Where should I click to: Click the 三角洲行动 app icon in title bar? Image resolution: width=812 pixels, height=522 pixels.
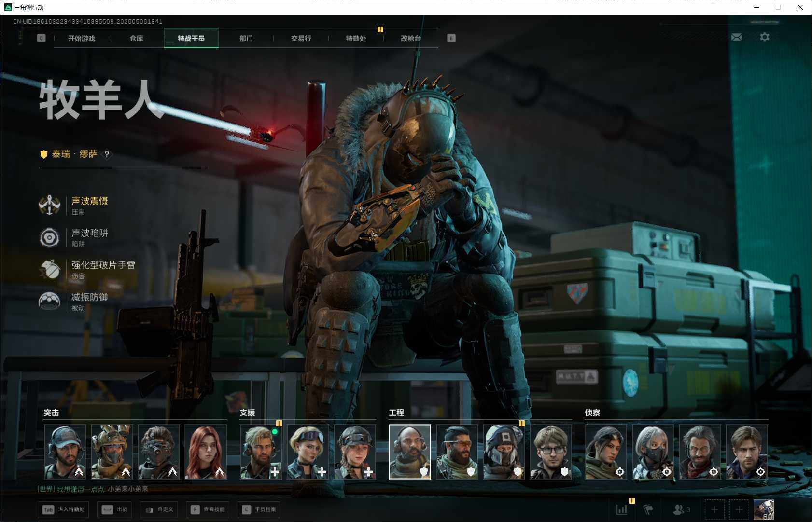8,7
